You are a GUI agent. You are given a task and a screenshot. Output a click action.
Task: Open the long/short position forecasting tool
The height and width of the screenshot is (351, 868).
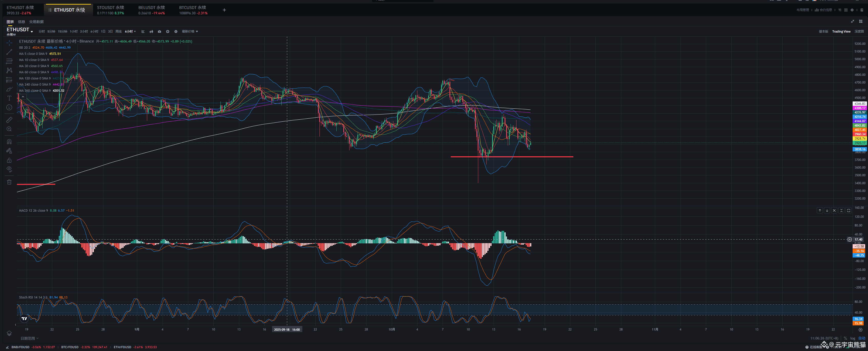(9, 80)
